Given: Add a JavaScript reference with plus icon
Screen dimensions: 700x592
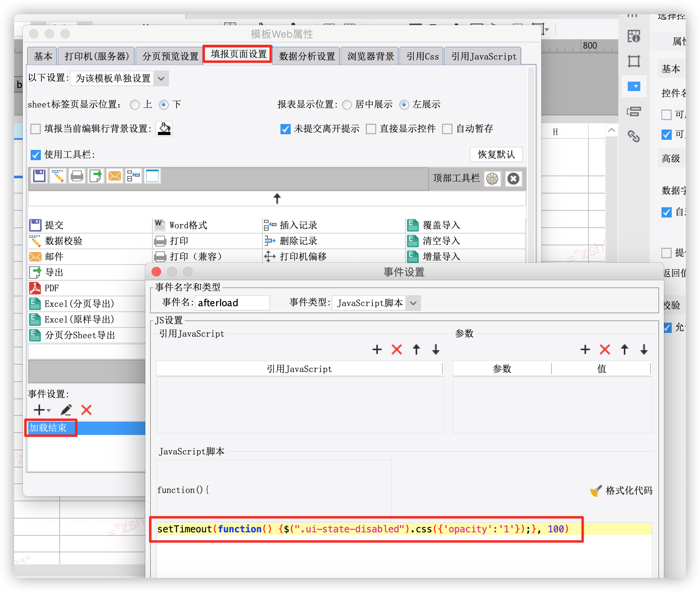Looking at the screenshot, I should 377,349.
